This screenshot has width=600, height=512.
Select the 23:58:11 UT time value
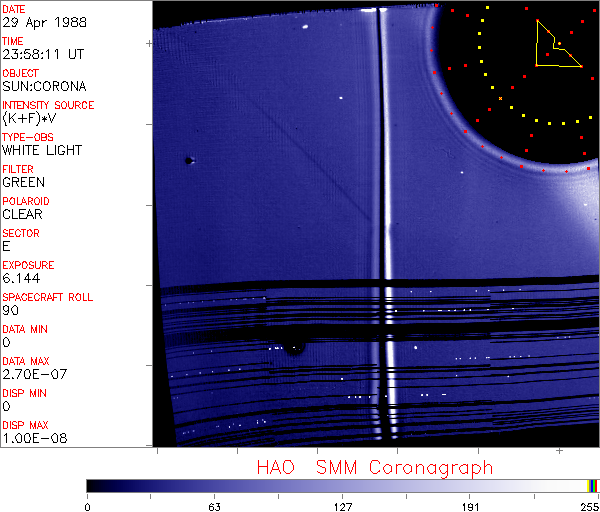tap(42, 54)
